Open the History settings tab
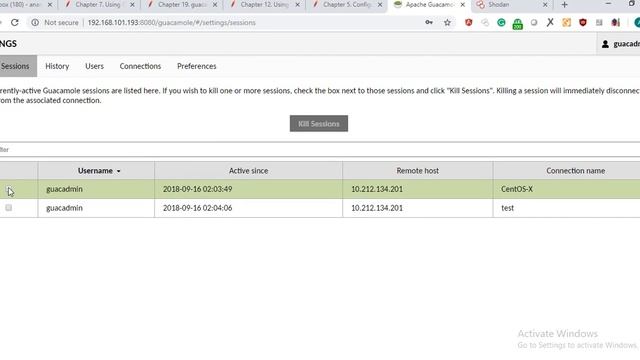640x360 pixels. 57,66
